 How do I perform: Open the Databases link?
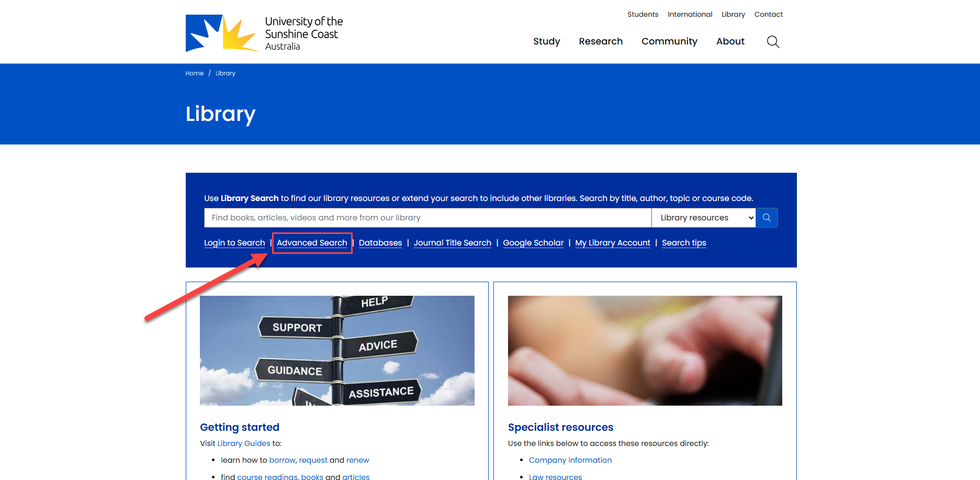point(380,243)
